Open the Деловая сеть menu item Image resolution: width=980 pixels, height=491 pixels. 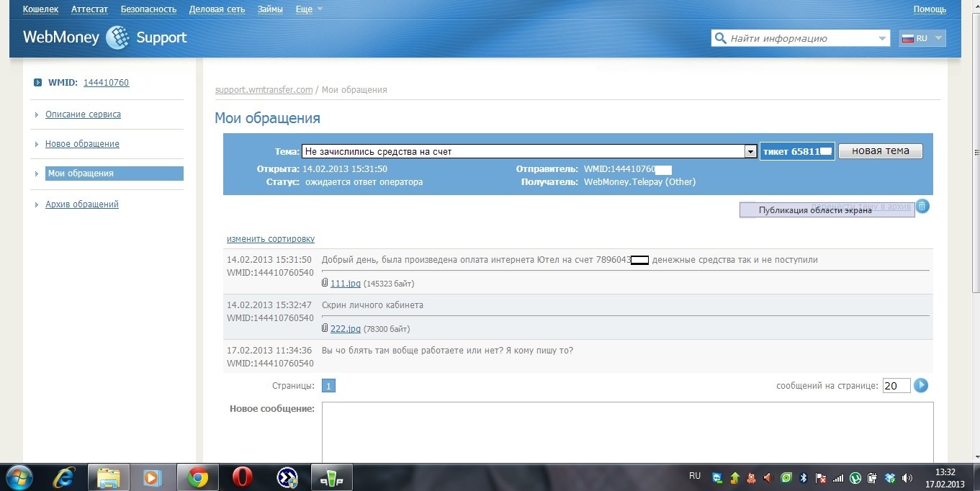tap(217, 9)
